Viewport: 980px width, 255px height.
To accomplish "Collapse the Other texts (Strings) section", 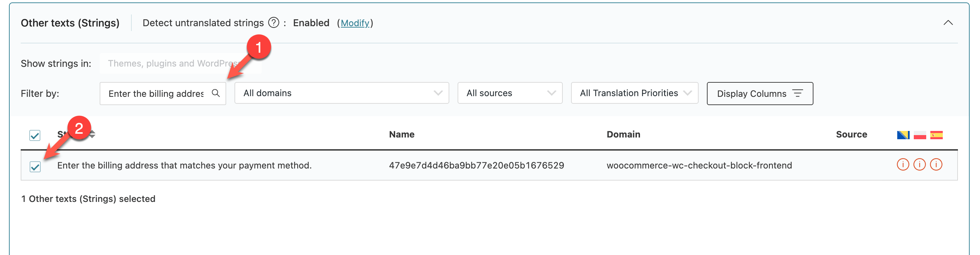I will tap(948, 23).
